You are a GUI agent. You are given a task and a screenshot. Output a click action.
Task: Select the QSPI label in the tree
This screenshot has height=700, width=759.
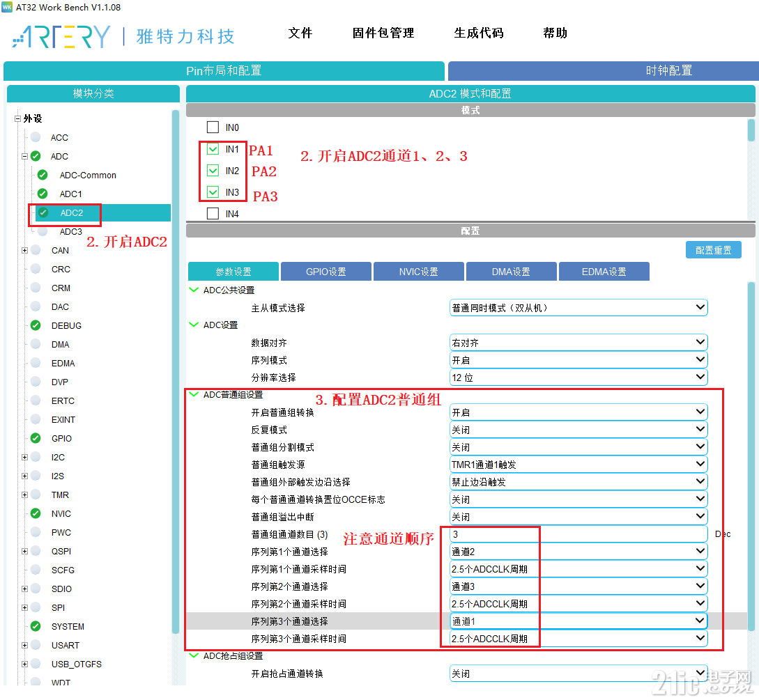tap(61, 551)
